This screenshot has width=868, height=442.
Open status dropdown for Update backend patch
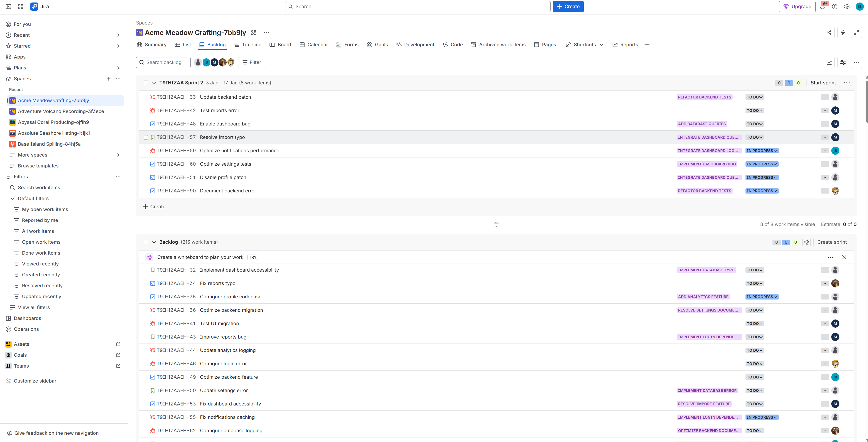tap(754, 97)
